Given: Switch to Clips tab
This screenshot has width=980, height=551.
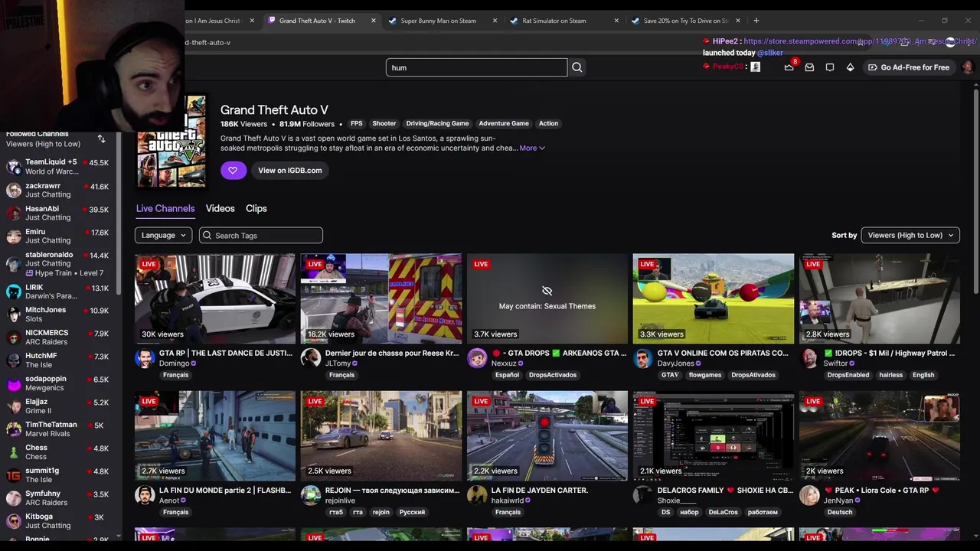Looking at the screenshot, I should click(x=256, y=208).
